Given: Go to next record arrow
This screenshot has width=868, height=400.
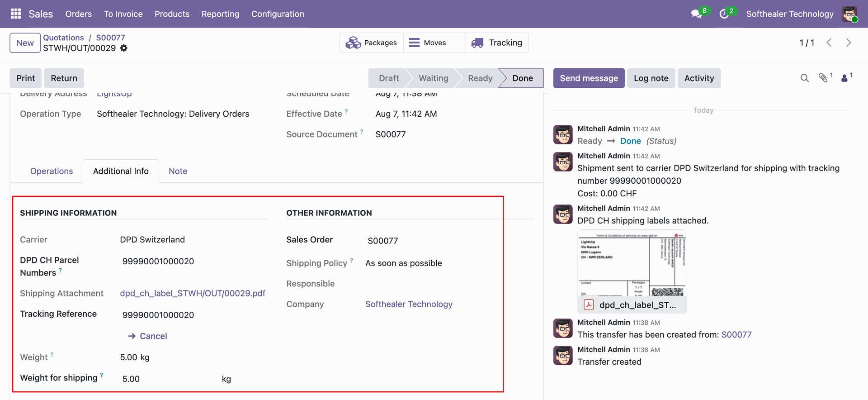Looking at the screenshot, I should click(x=849, y=43).
